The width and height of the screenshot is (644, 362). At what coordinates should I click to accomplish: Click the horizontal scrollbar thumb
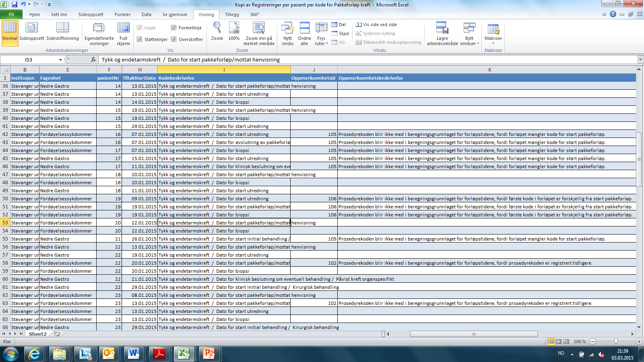click(474, 334)
